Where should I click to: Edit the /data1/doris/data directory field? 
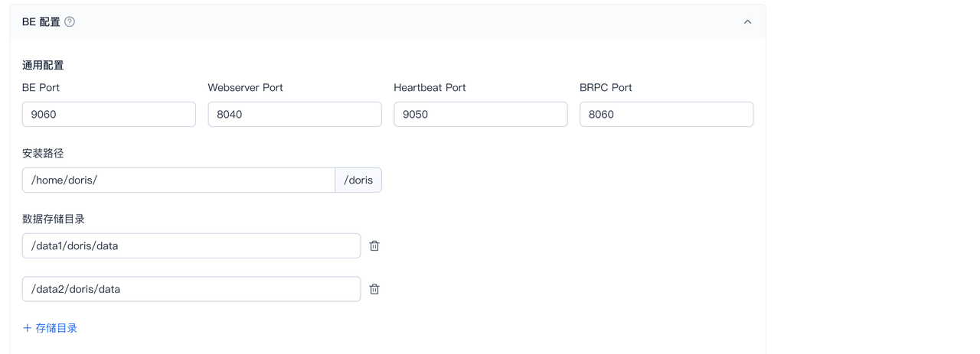[191, 246]
